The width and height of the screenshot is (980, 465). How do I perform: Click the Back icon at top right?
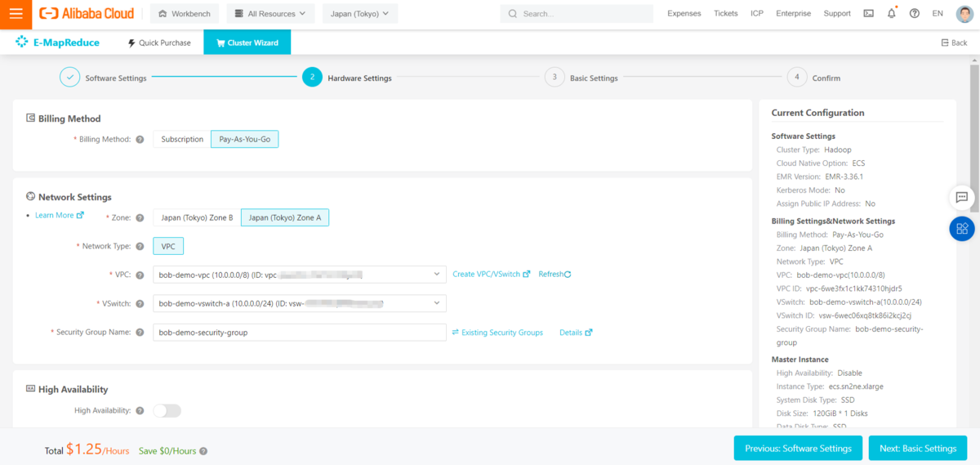pyautogui.click(x=947, y=43)
